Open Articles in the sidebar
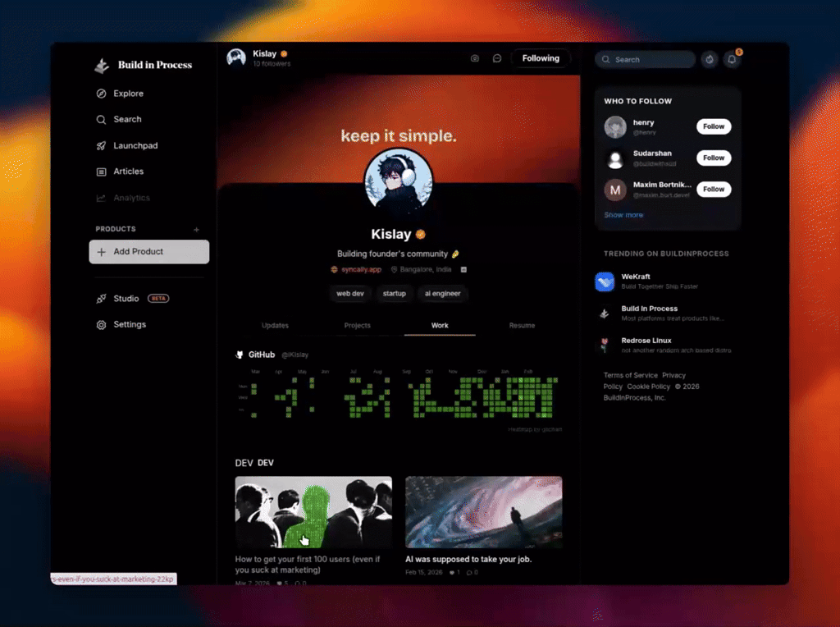The width and height of the screenshot is (840, 627). tap(120, 172)
